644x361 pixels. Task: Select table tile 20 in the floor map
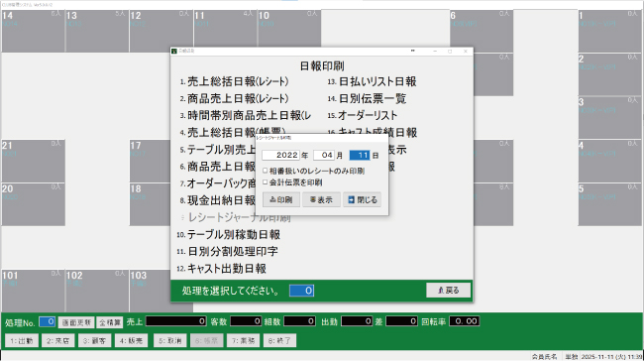33,204
